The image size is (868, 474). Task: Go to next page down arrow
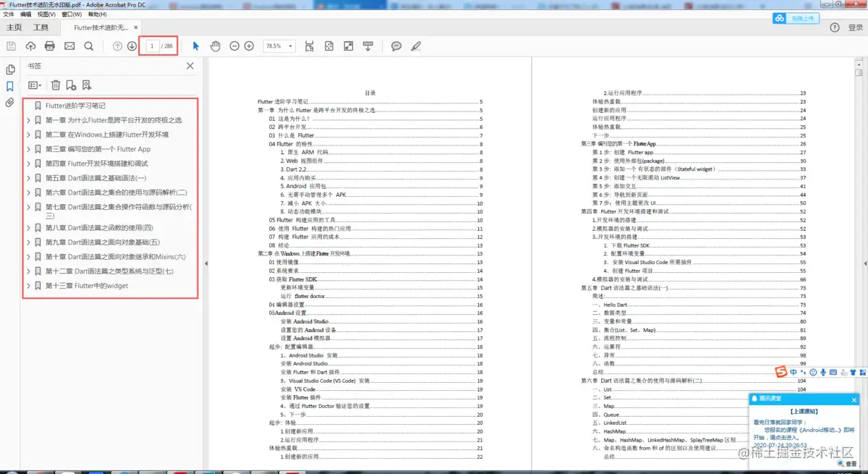click(132, 46)
